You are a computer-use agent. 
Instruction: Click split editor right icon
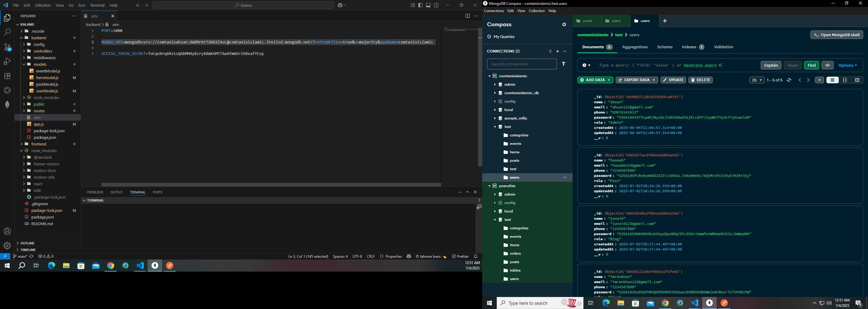click(467, 16)
